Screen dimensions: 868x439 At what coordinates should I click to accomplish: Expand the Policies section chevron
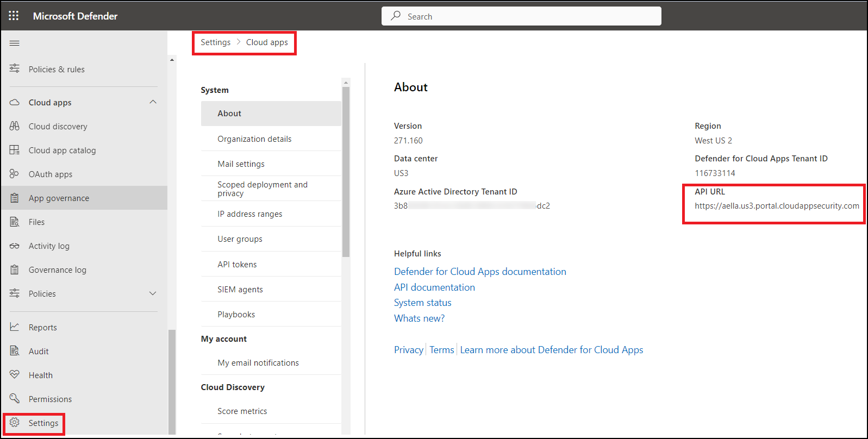point(153,293)
